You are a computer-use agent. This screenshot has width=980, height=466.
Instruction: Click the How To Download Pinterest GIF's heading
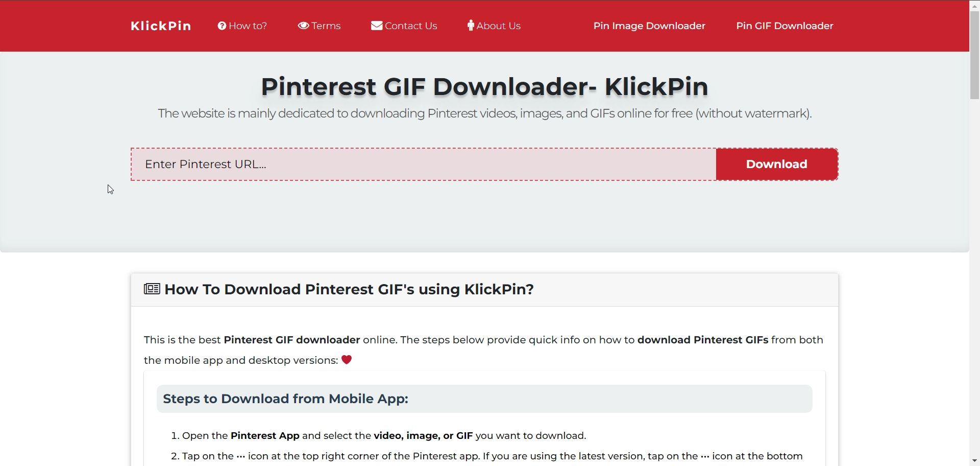[349, 289]
